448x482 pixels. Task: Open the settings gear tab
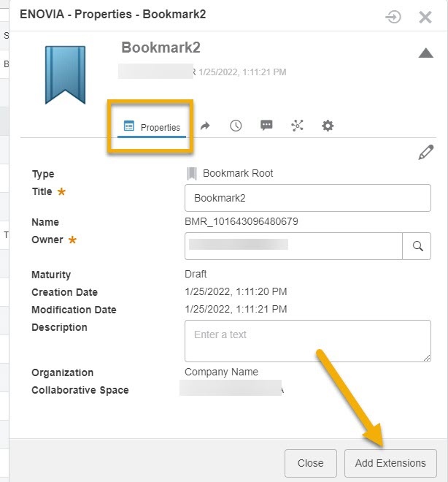(328, 126)
